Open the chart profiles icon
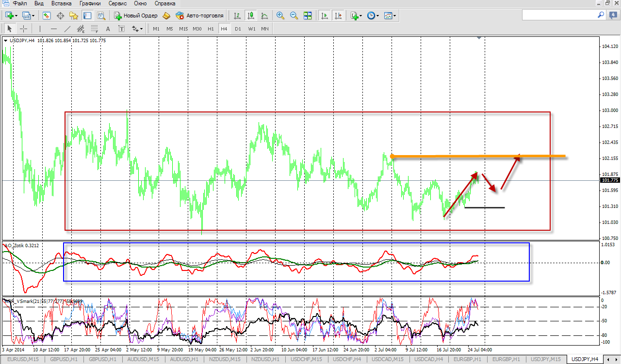The image size is (621, 364). coord(26,16)
